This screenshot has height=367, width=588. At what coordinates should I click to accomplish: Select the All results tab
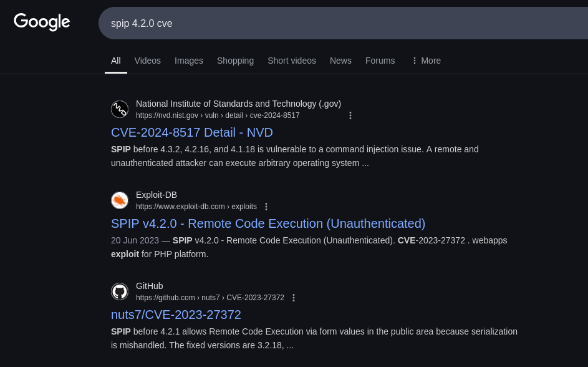(x=116, y=61)
